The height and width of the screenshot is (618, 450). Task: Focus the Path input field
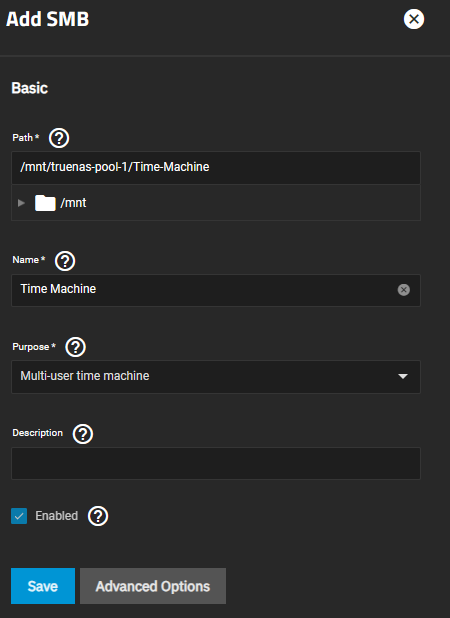coord(216,168)
